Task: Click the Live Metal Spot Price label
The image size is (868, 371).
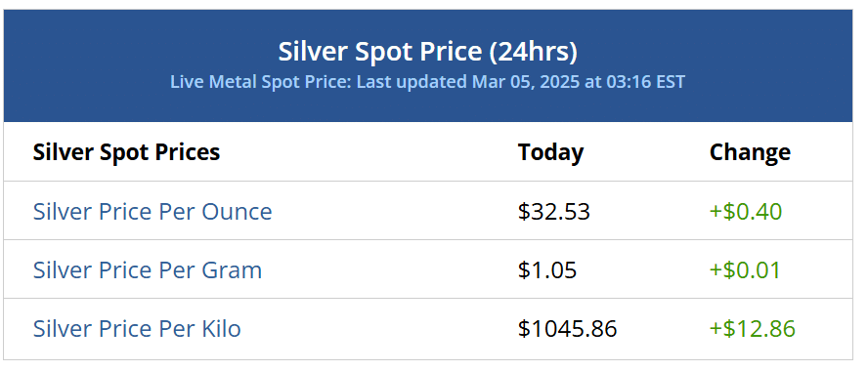Action: (x=261, y=82)
